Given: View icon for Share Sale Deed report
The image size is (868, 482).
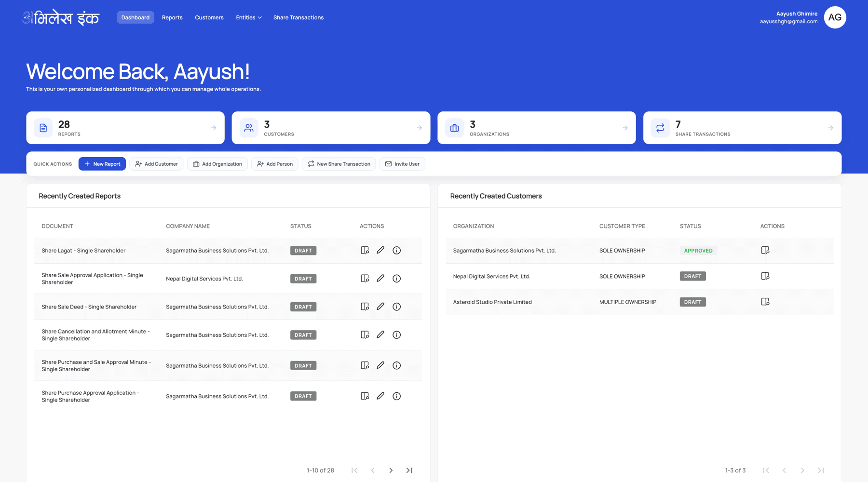Looking at the screenshot, I should (365, 307).
